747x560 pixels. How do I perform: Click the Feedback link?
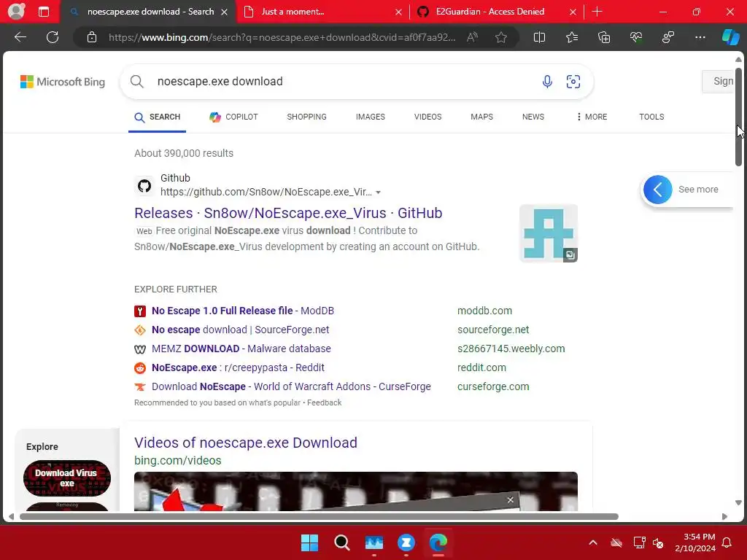(x=324, y=402)
